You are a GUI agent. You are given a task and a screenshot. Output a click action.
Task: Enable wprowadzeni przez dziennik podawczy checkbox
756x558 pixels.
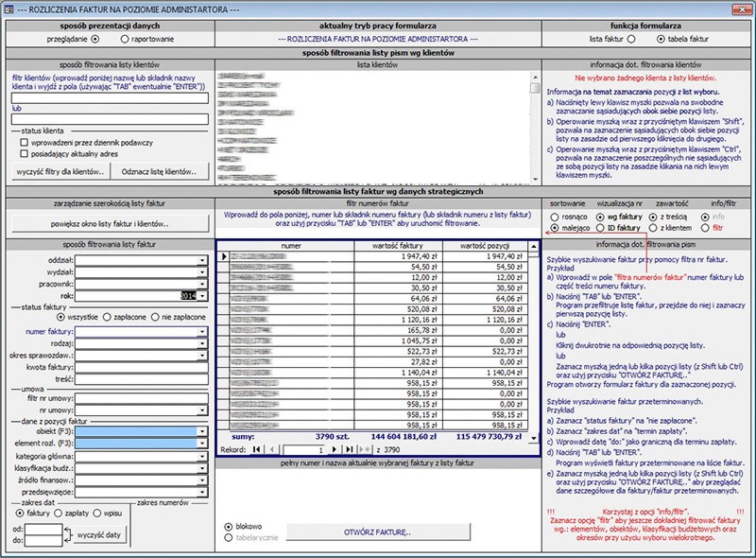25,143
